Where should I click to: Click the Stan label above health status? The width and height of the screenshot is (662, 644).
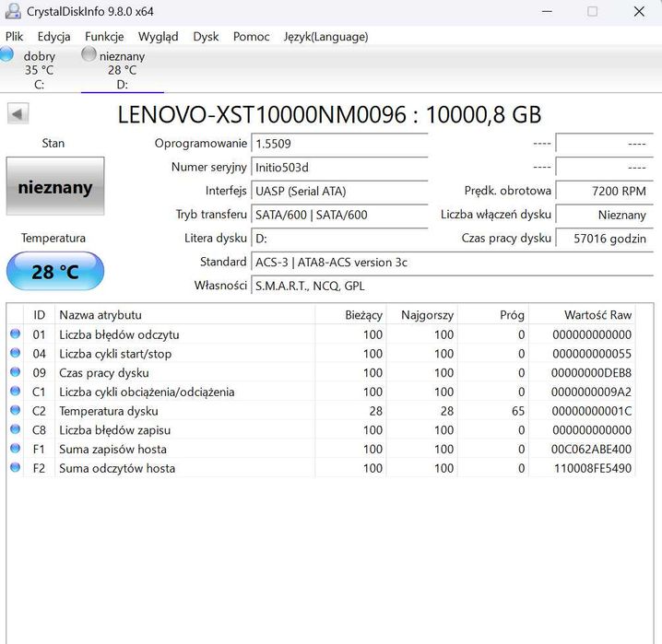coord(53,144)
